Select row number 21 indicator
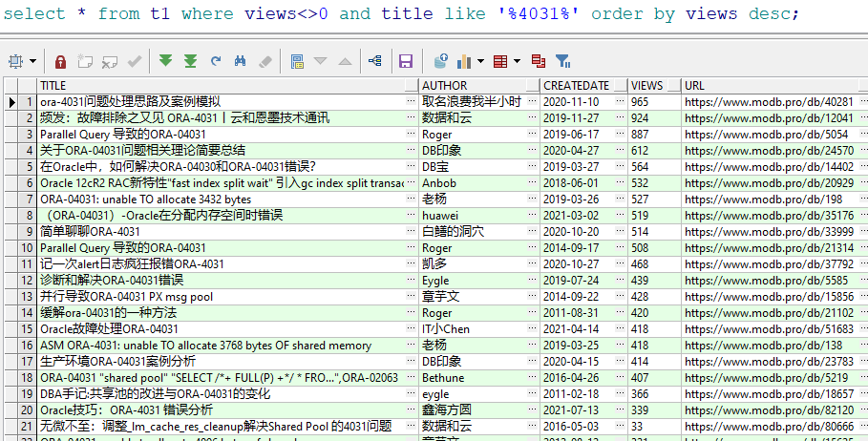The width and height of the screenshot is (868, 441). pyautogui.click(x=27, y=426)
